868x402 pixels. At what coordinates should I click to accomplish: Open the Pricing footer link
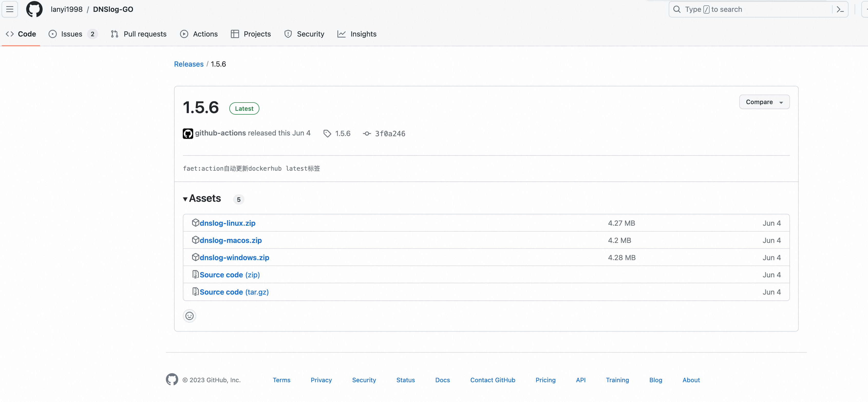point(545,380)
